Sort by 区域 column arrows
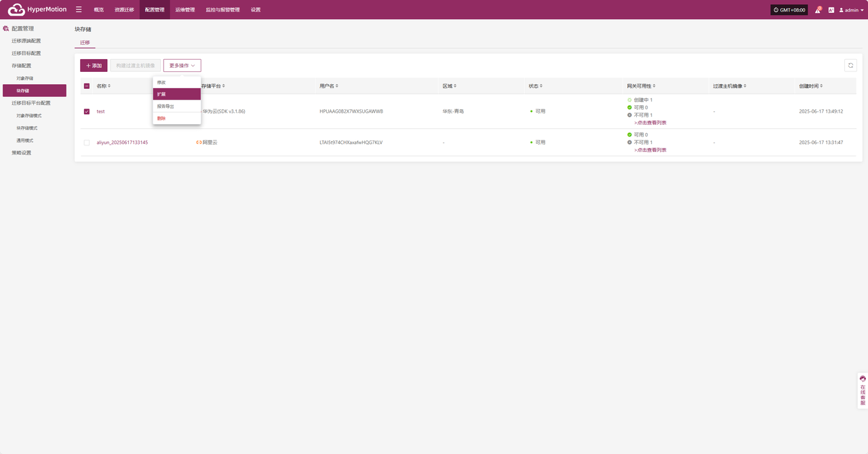 (454, 86)
